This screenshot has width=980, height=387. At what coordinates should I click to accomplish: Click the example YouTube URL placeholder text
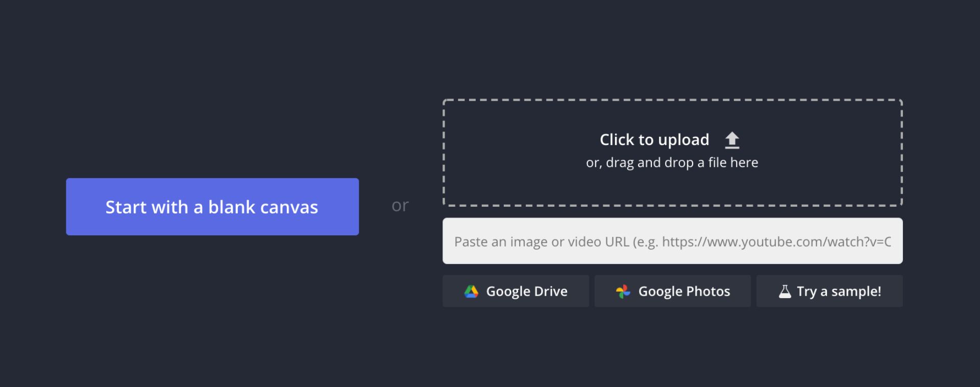(776, 241)
